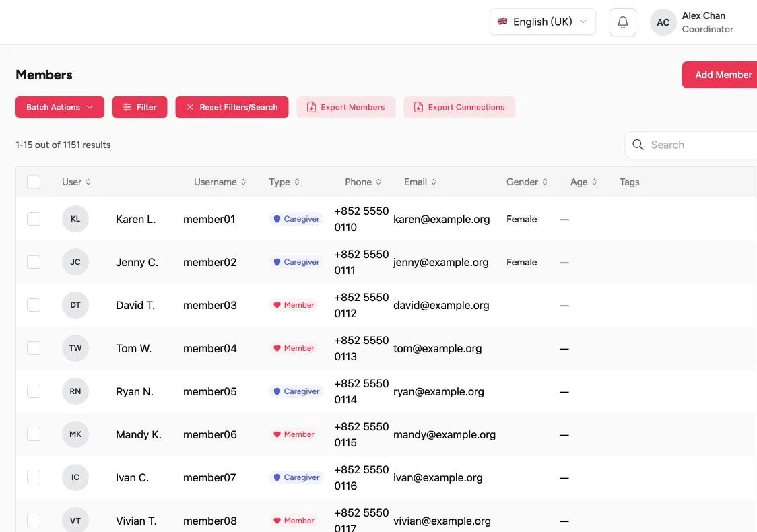
Task: Tick the checkbox for Jenny C.
Action: point(34,262)
